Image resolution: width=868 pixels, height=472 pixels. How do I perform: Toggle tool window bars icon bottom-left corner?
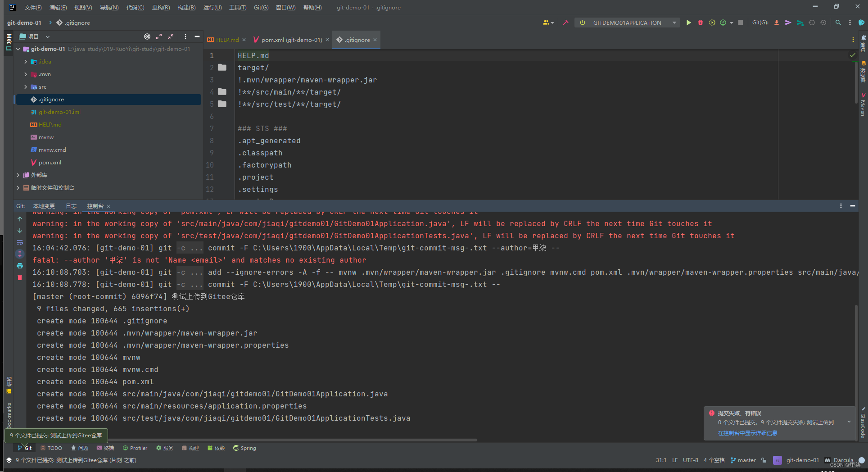tap(9, 460)
